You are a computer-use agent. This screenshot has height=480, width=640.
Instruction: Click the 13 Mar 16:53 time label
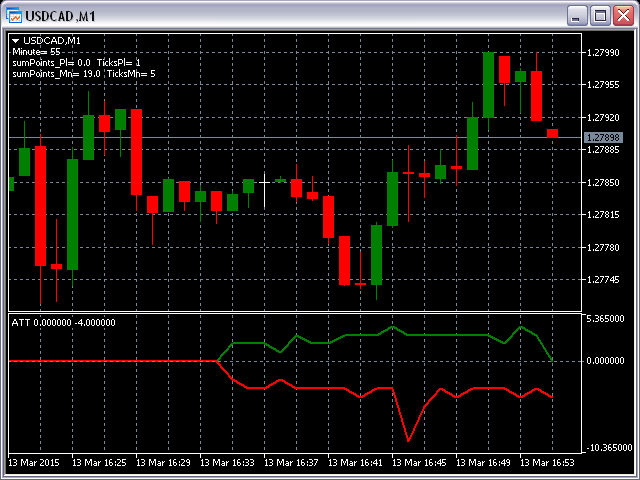pos(544,463)
